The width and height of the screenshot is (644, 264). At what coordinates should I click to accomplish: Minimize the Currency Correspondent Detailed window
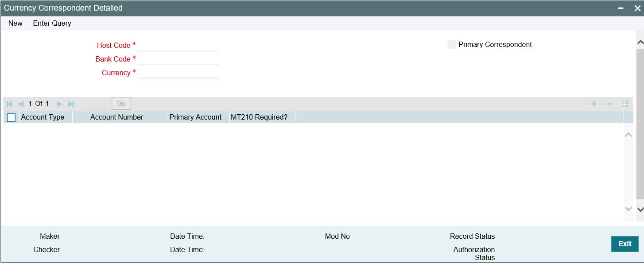(621, 8)
